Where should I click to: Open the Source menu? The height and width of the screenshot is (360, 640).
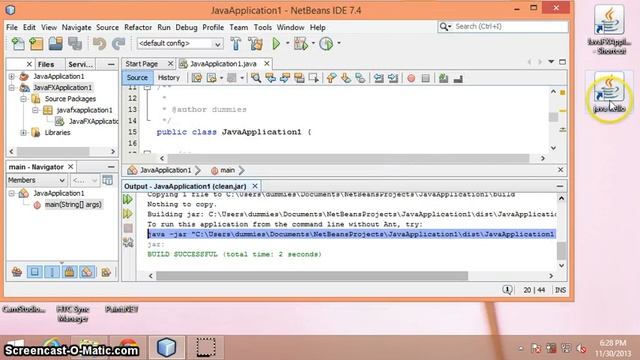[x=107, y=27]
